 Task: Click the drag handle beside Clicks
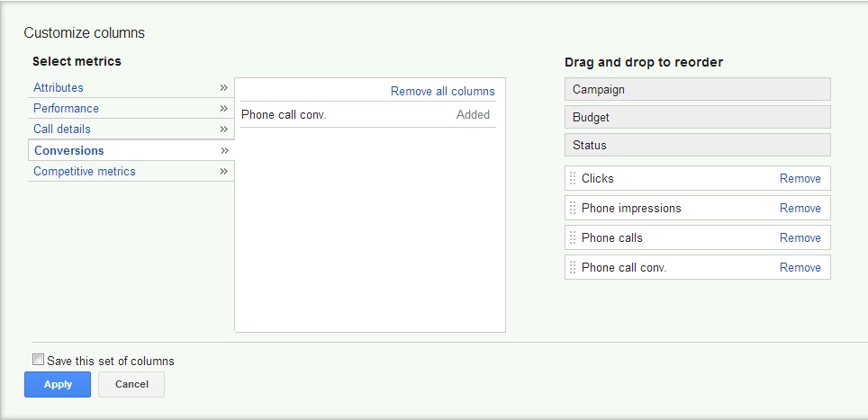click(x=573, y=178)
